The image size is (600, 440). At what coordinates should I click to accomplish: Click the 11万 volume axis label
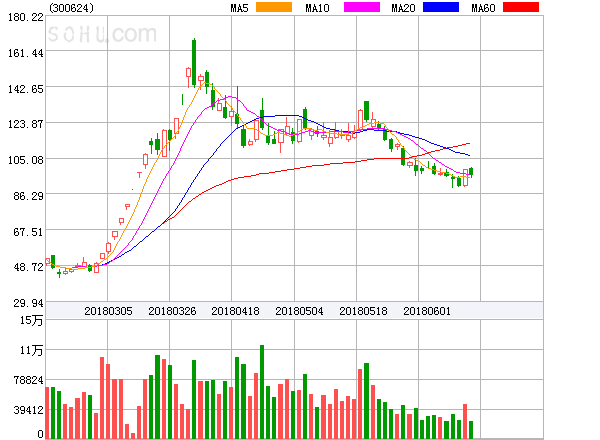coord(31,350)
